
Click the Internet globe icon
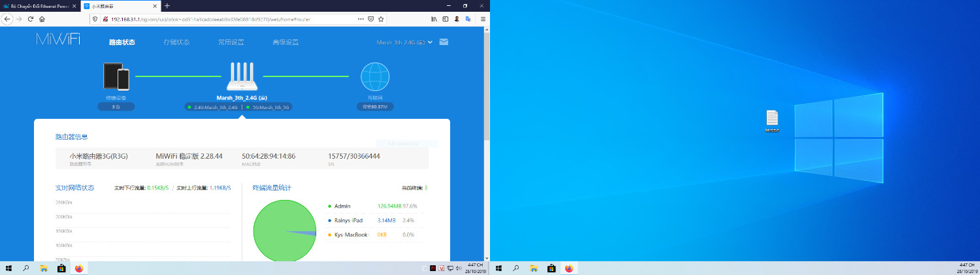(x=375, y=76)
